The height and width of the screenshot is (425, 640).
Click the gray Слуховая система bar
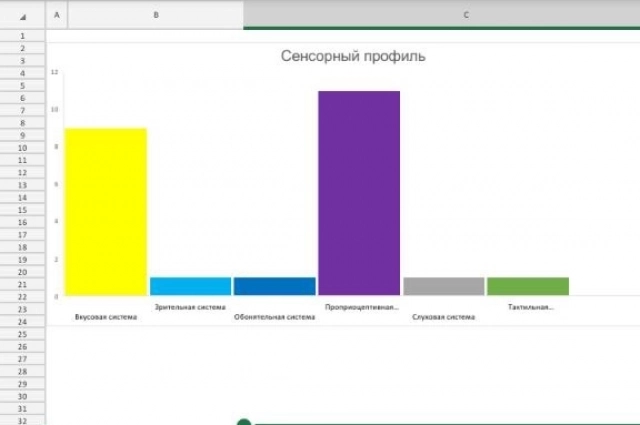click(444, 286)
